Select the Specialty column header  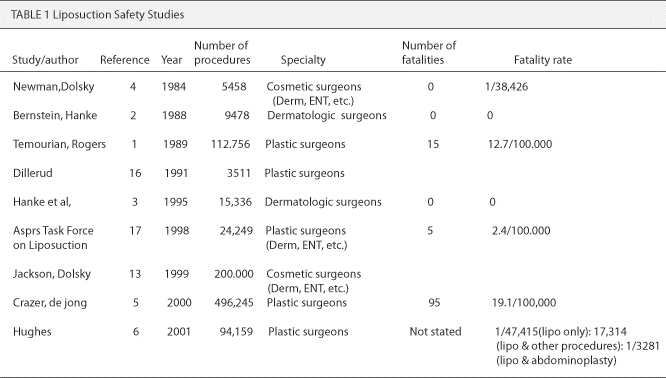303,60
